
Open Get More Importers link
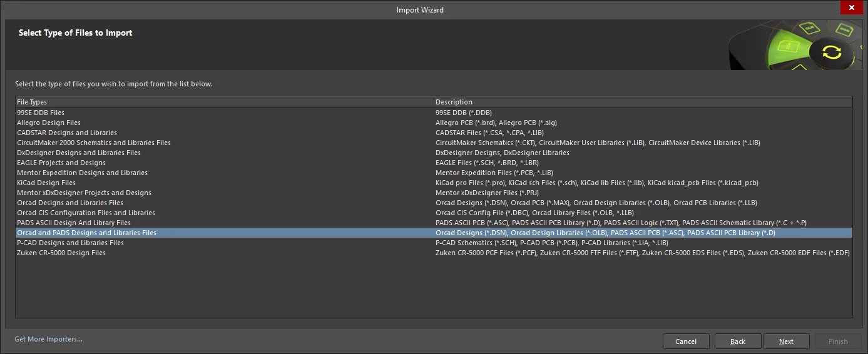49,339
